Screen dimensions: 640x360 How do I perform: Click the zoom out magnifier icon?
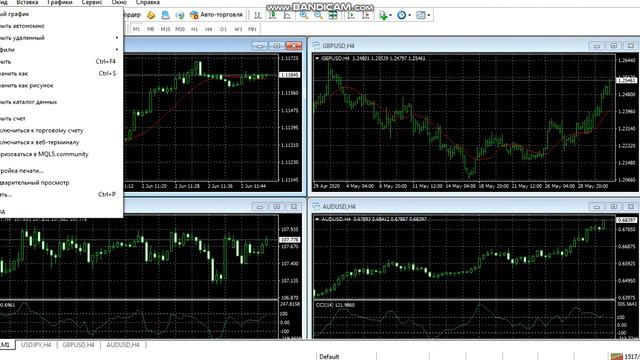pos(318,15)
